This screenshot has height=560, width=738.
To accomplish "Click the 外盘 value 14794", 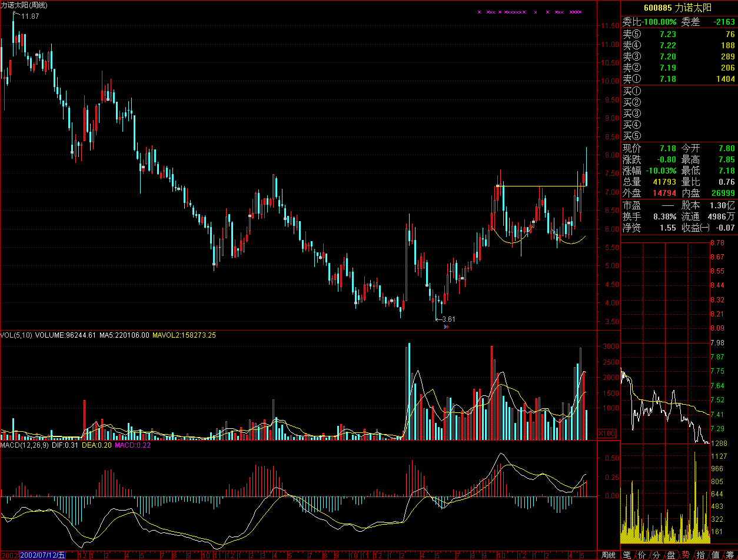I will click(x=664, y=193).
